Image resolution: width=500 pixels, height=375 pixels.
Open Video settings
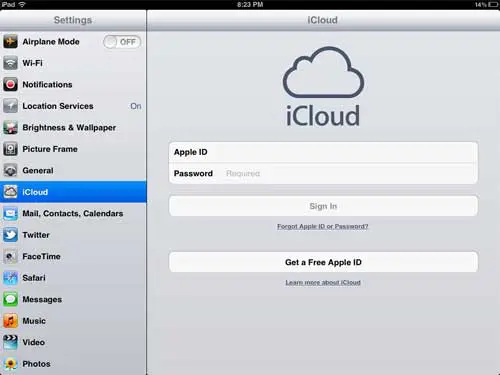click(x=73, y=342)
